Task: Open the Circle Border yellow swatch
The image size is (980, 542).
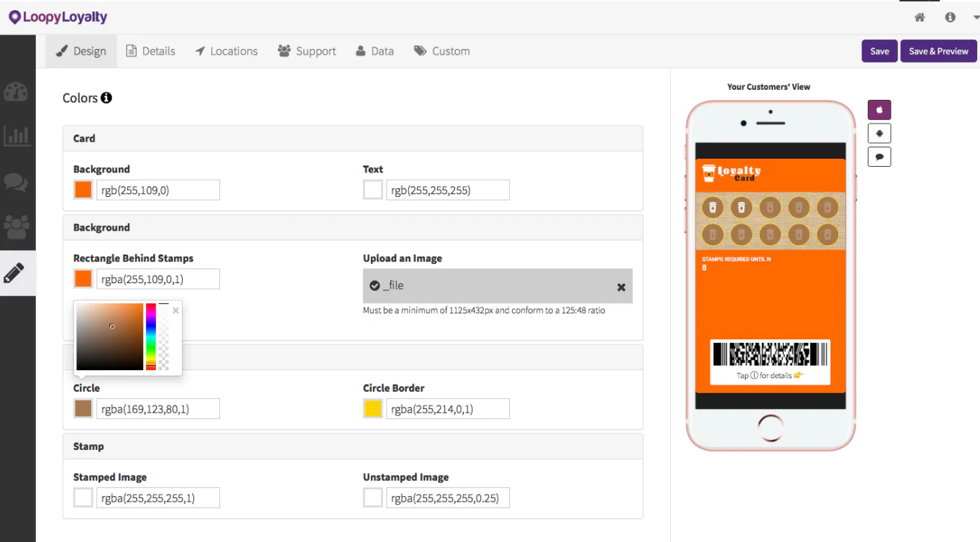Action: (373, 409)
